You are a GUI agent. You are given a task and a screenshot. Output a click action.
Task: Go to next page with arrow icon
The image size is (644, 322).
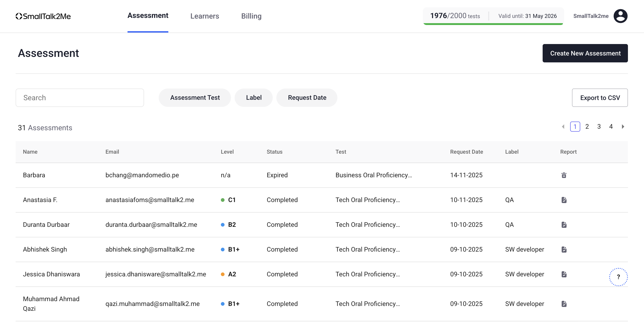(x=623, y=127)
